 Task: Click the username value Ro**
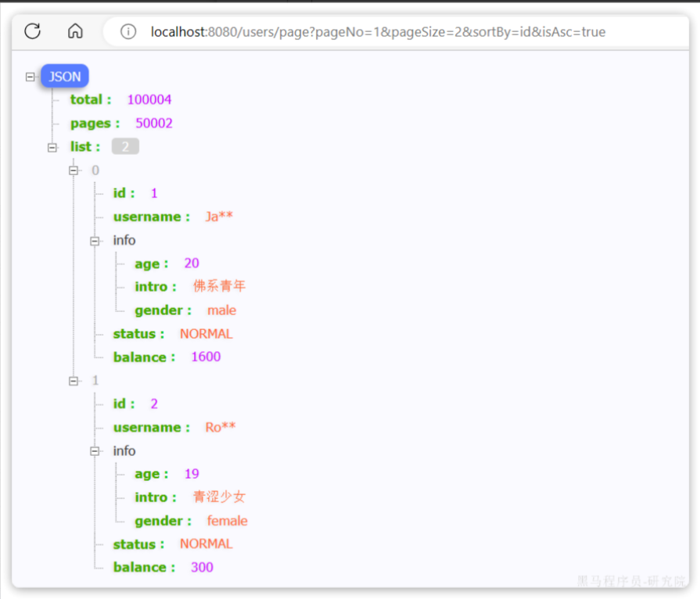(220, 427)
